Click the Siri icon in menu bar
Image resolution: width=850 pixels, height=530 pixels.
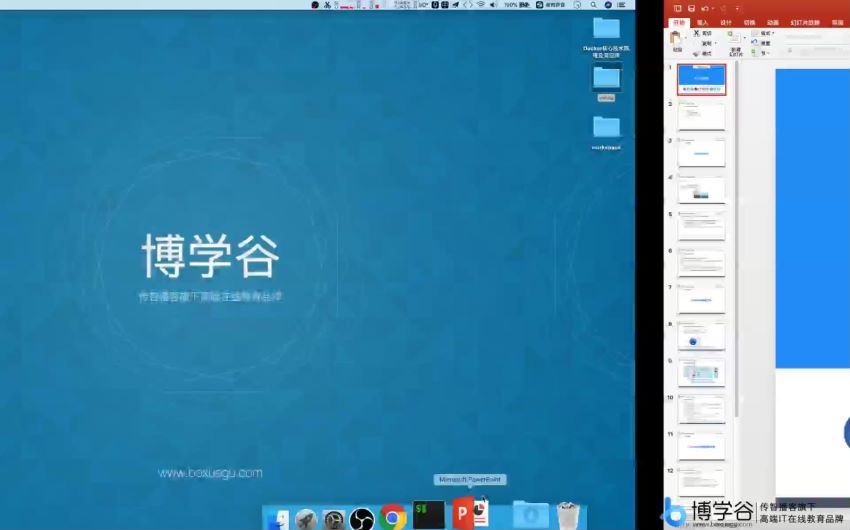608,4
